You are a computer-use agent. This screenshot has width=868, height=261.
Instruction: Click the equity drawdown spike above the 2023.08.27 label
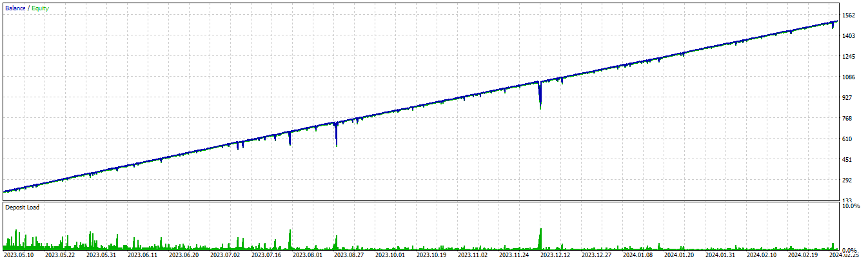click(336, 134)
